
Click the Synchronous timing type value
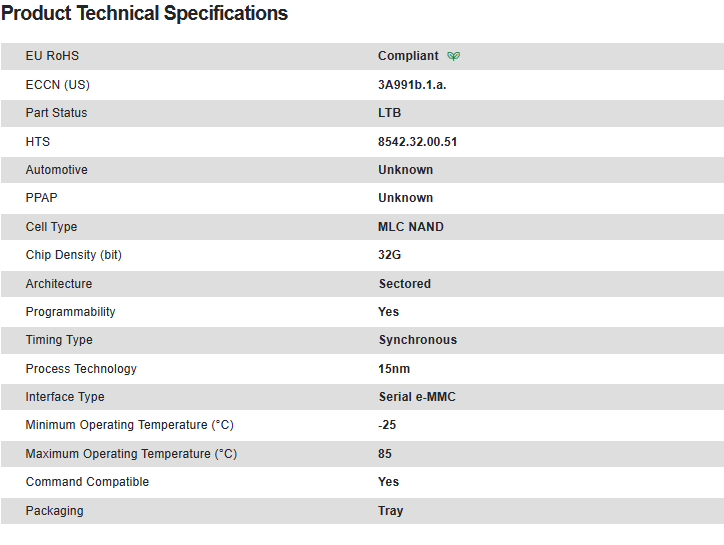point(417,340)
